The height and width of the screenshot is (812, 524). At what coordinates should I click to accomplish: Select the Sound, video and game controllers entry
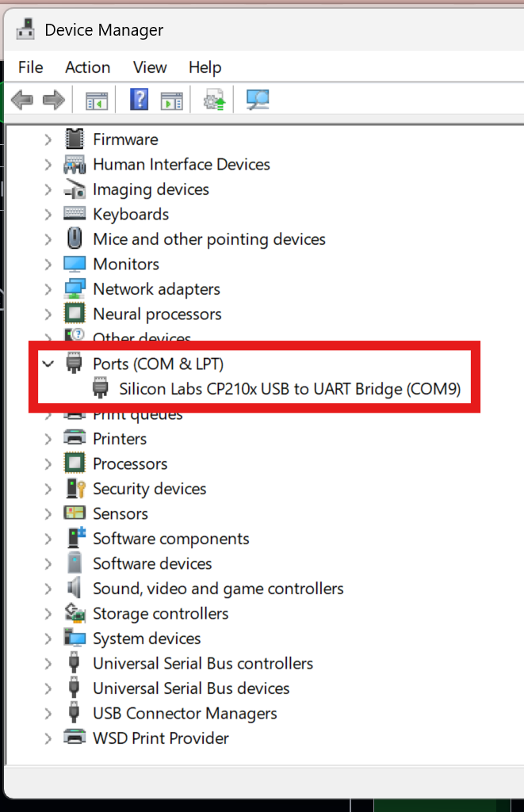[x=217, y=588]
